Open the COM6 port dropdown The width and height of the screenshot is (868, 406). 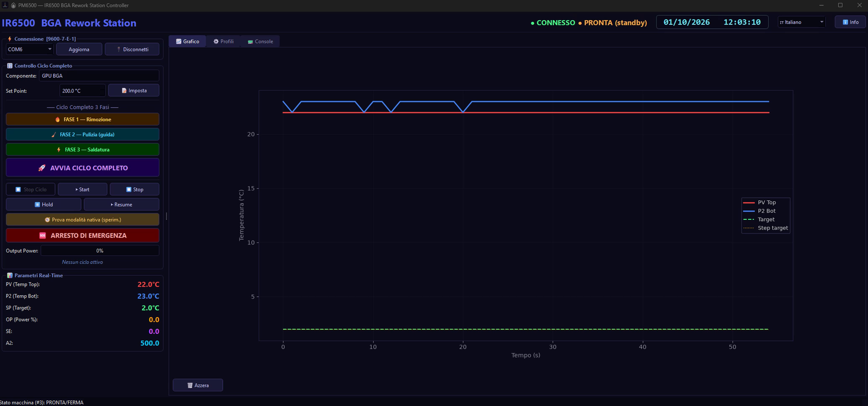29,49
